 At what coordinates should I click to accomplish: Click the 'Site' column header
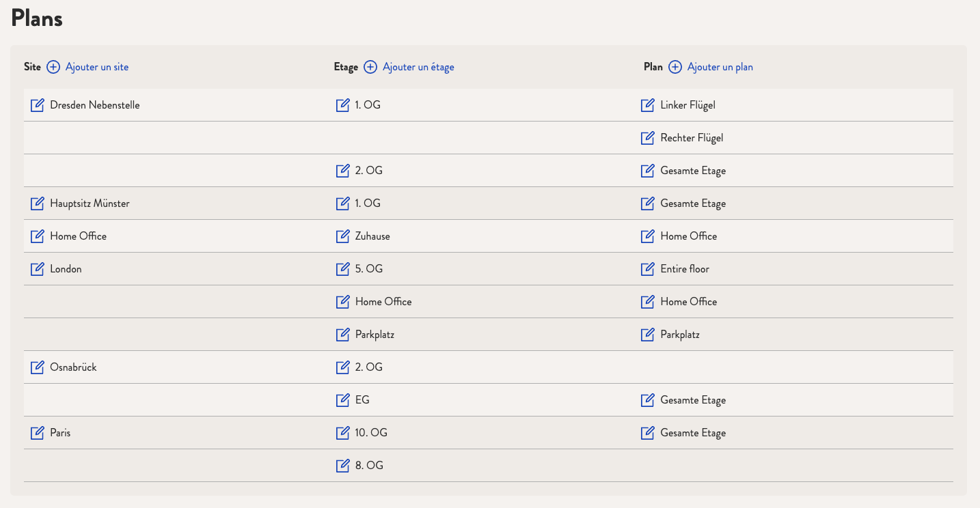(32, 67)
